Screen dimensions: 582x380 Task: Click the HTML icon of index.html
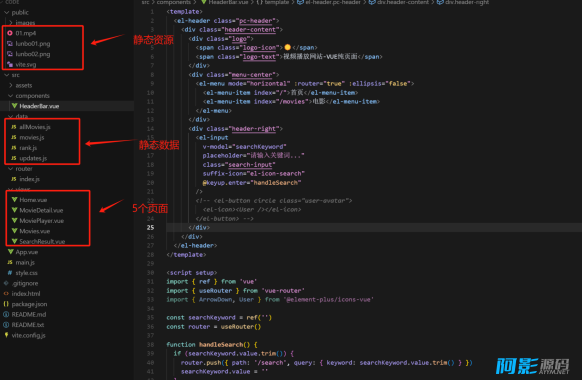(6, 294)
